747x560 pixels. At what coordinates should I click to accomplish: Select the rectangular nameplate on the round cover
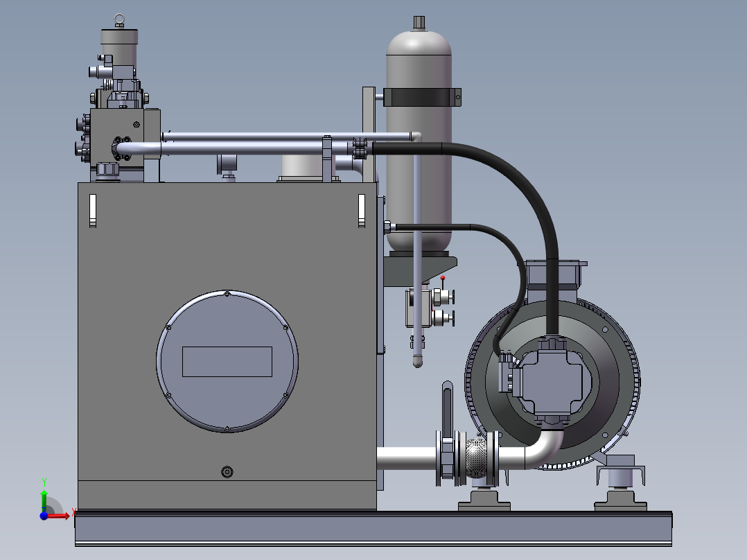pos(227,362)
